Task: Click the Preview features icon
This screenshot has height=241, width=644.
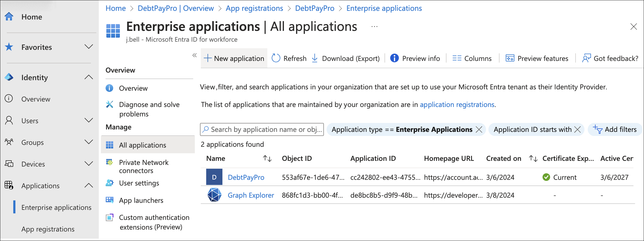Action: tap(510, 58)
